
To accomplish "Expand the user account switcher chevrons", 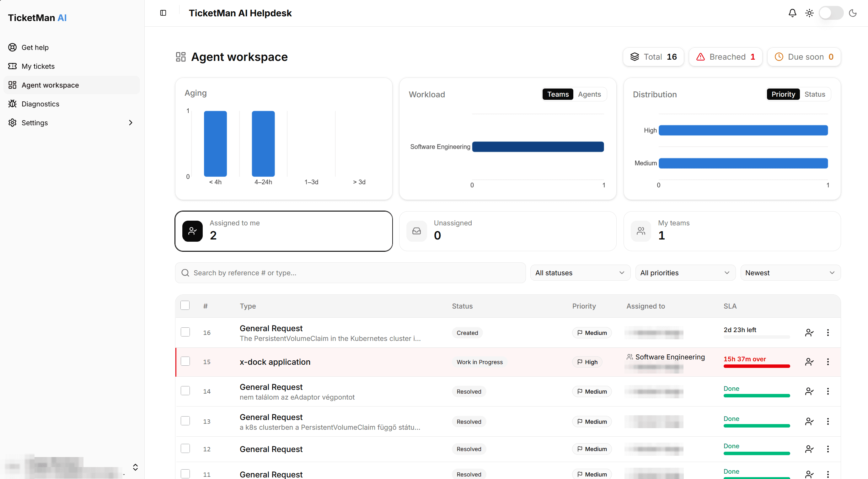I will click(x=135, y=467).
